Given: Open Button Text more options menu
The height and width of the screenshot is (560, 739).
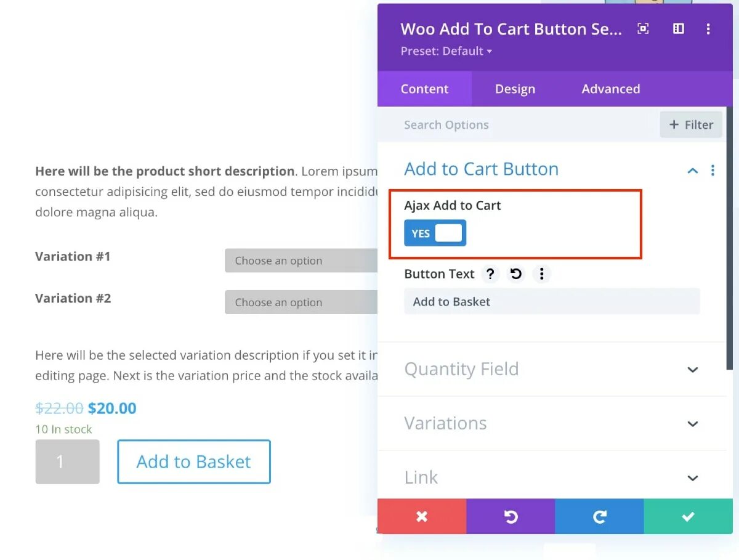Looking at the screenshot, I should pos(541,274).
